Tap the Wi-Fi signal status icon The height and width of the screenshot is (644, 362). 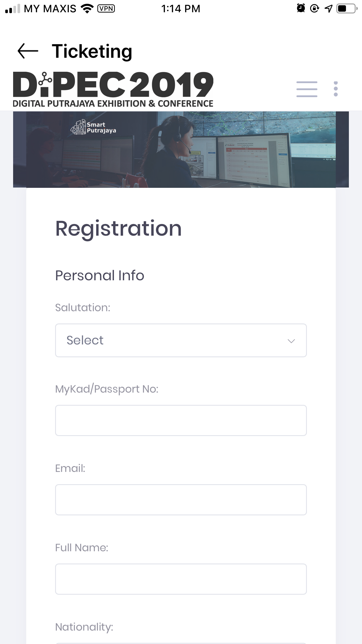coord(87,8)
